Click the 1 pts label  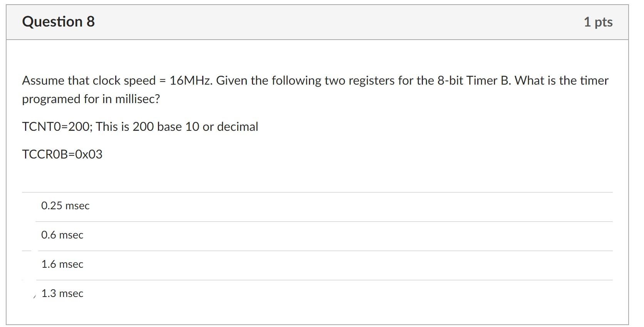pos(598,22)
